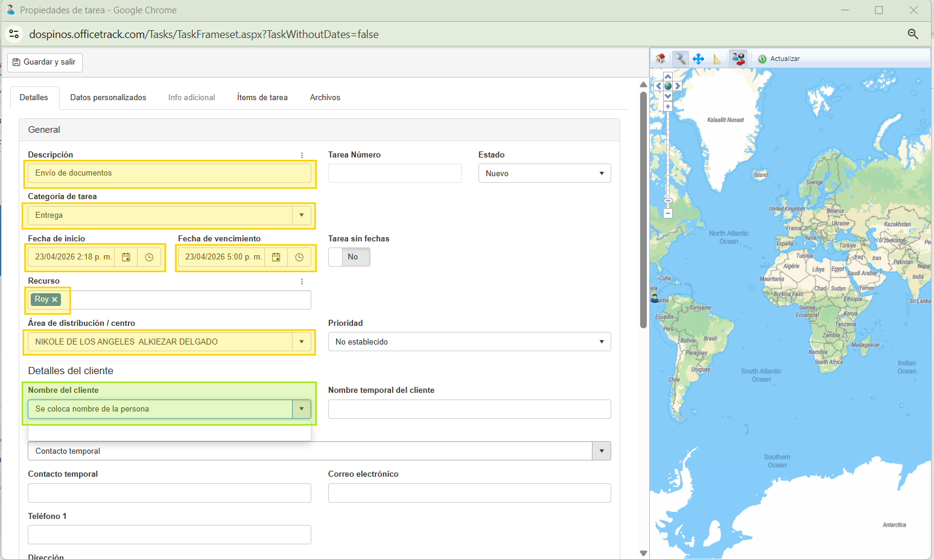Screen dimensions: 934x560
Task: Open the three-dot menu beside Descripción
Action: click(x=302, y=155)
